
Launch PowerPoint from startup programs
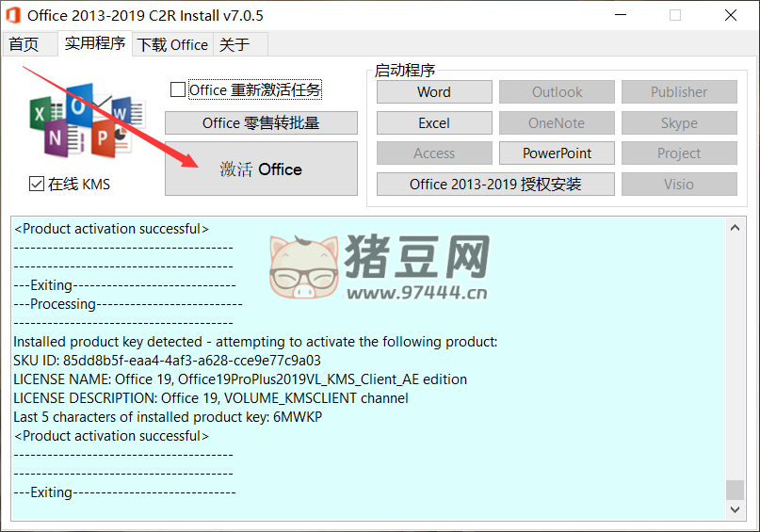(x=557, y=153)
